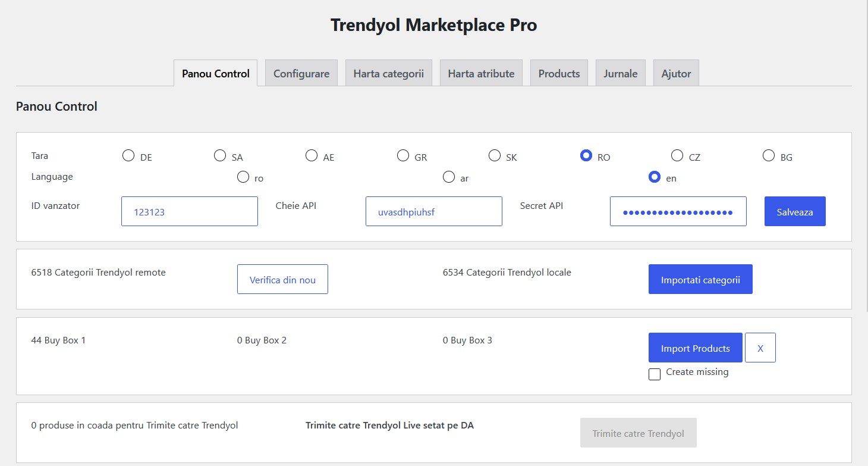868x466 pixels.
Task: Select the RO country radio button
Action: [x=586, y=156]
